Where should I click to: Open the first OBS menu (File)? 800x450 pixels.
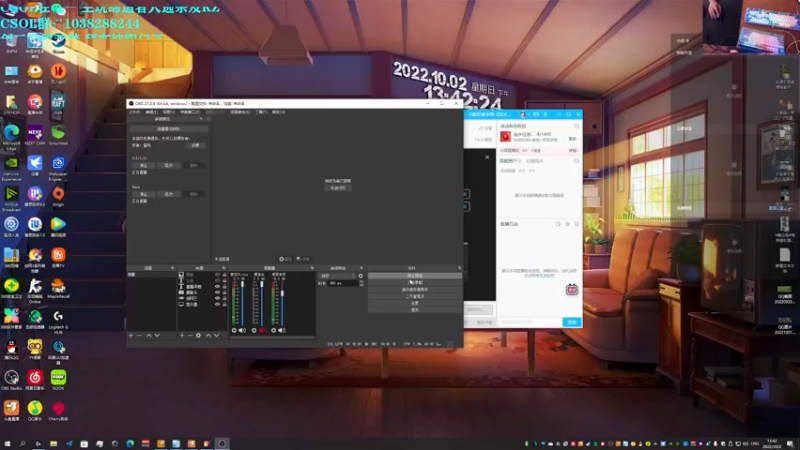point(135,112)
